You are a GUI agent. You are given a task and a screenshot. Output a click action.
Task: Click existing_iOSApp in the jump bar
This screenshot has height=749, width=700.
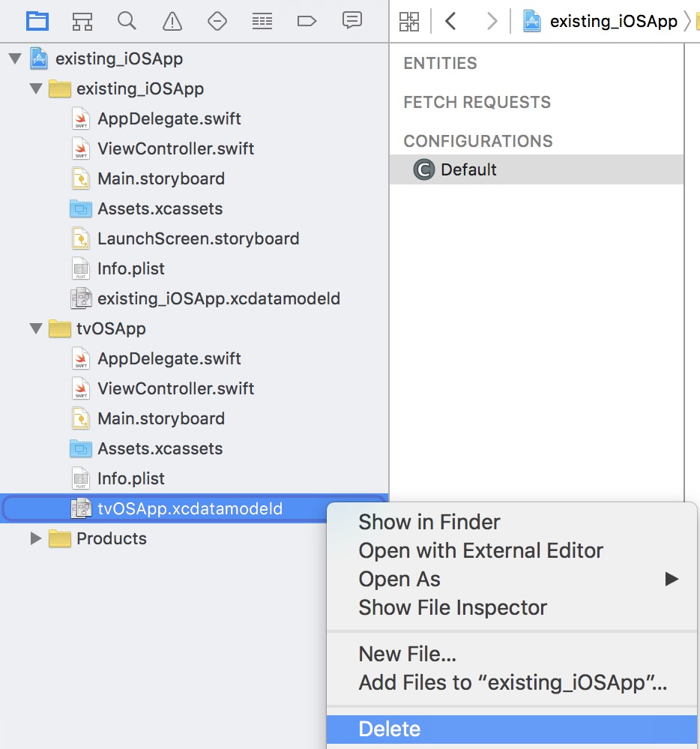(x=614, y=22)
